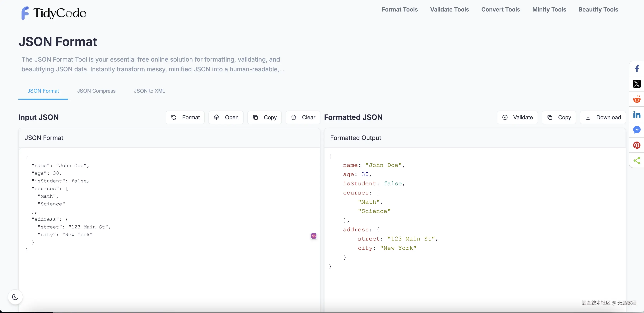Download the formatted JSON
Screen dimensions: 644x313
tap(603, 118)
